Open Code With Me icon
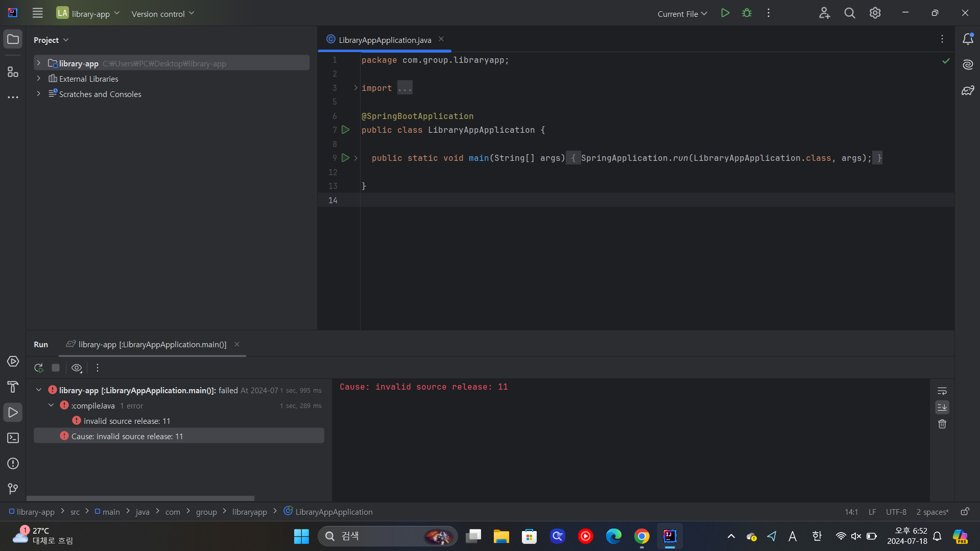This screenshot has width=980, height=551. click(x=824, y=13)
